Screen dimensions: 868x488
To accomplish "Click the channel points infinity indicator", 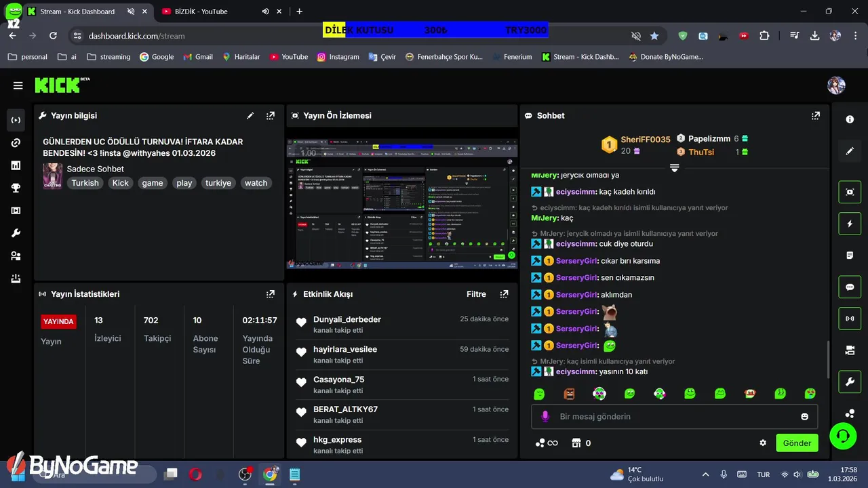I will pyautogui.click(x=547, y=443).
